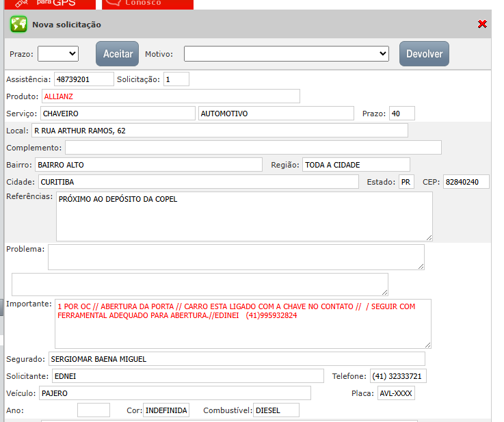Select the AUTOMOTIVO service field
The height and width of the screenshot is (422, 504).
click(276, 113)
